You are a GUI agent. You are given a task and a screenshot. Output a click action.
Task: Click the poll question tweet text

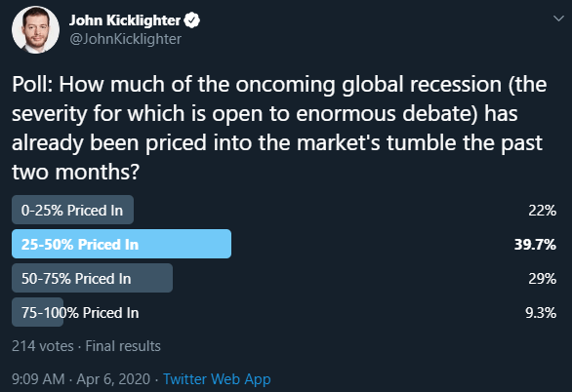tap(279, 128)
